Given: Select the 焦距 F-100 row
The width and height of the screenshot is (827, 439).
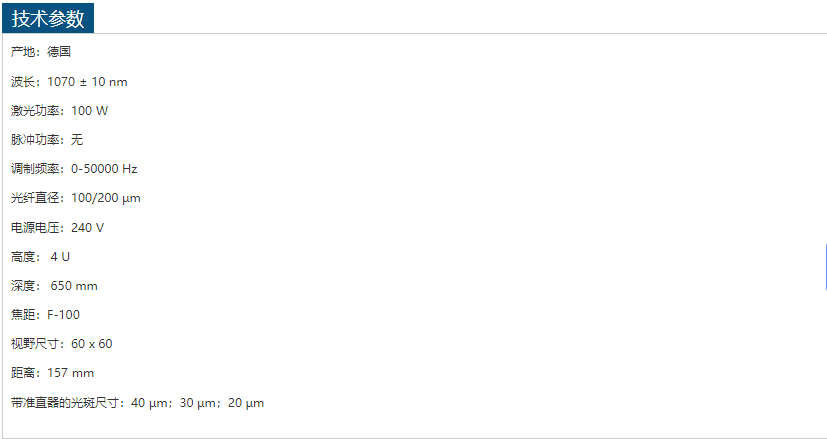Looking at the screenshot, I should [45, 315].
